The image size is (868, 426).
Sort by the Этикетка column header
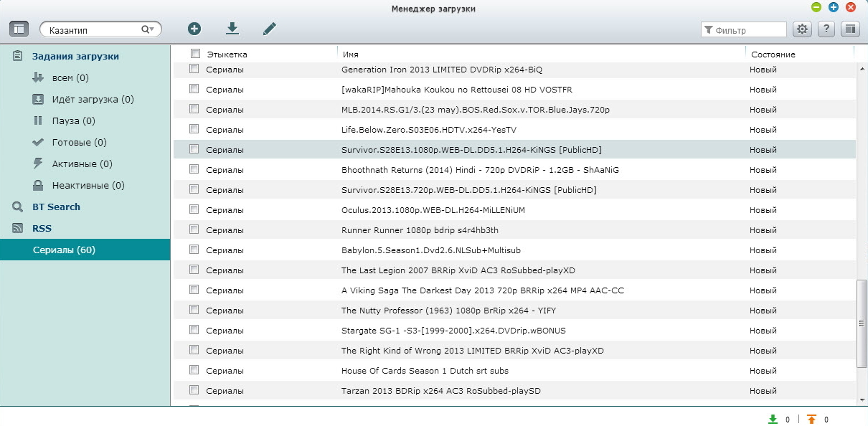click(x=227, y=54)
